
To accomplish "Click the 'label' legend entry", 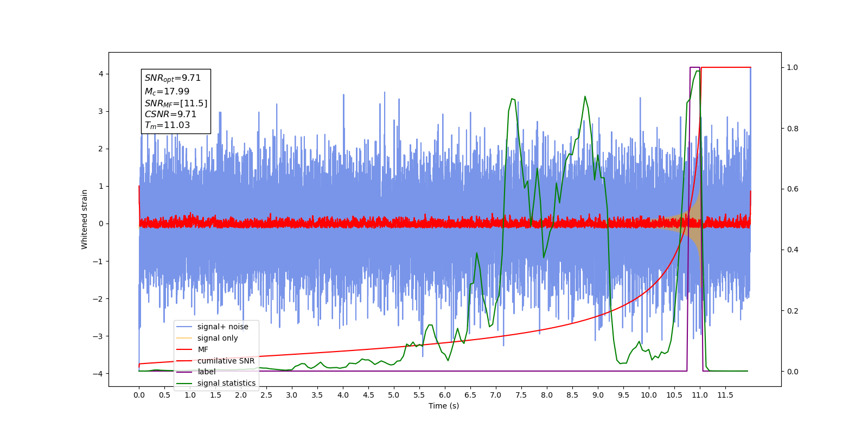I will coord(196,372).
